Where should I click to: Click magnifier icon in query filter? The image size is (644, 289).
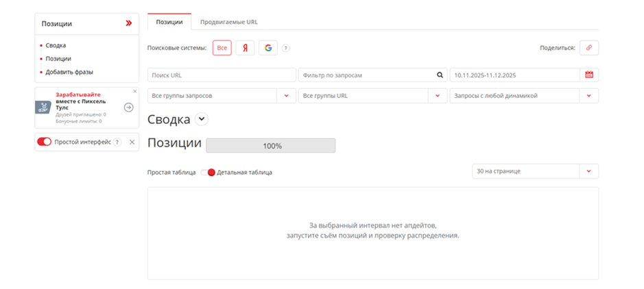[440, 75]
